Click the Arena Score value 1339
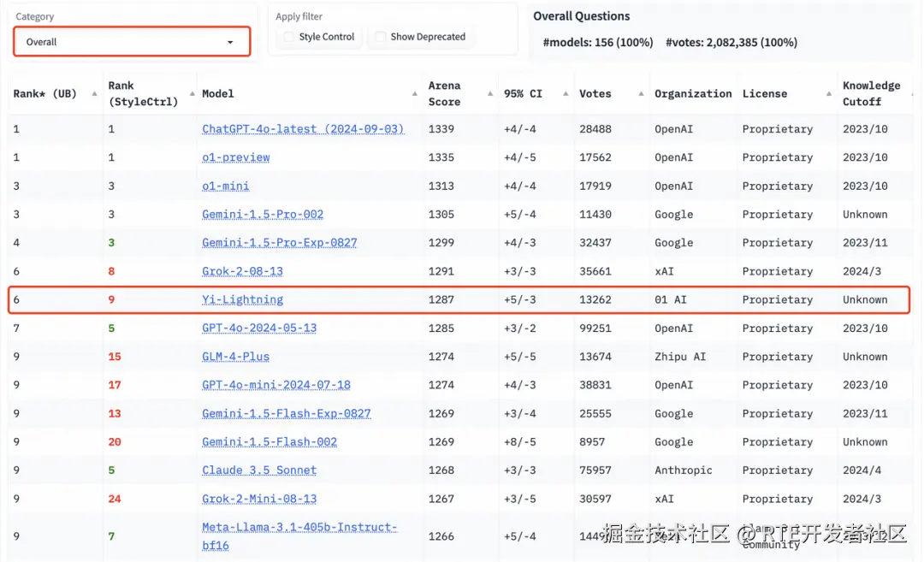Viewport: 924px width, 562px height. [441, 129]
